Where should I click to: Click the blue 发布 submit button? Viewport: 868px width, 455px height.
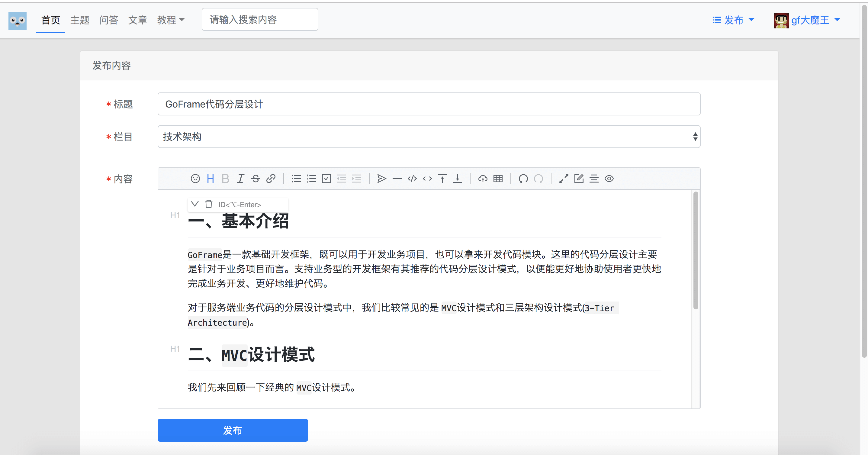point(233,430)
